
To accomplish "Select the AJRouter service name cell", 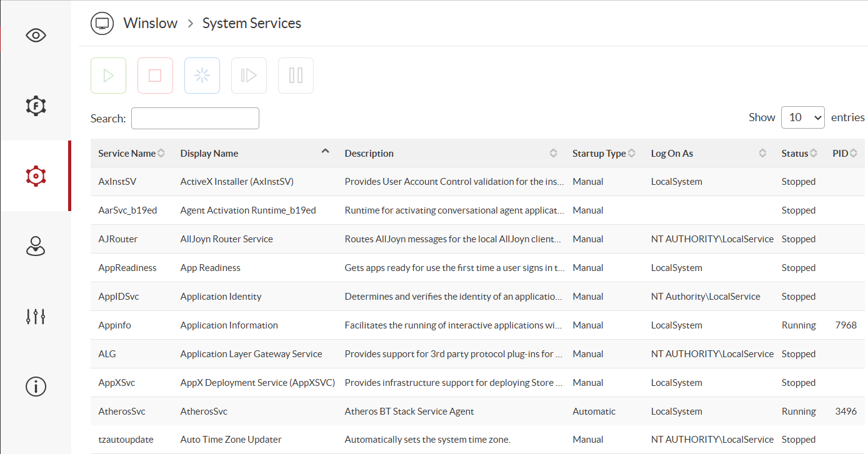I will coord(118,239).
